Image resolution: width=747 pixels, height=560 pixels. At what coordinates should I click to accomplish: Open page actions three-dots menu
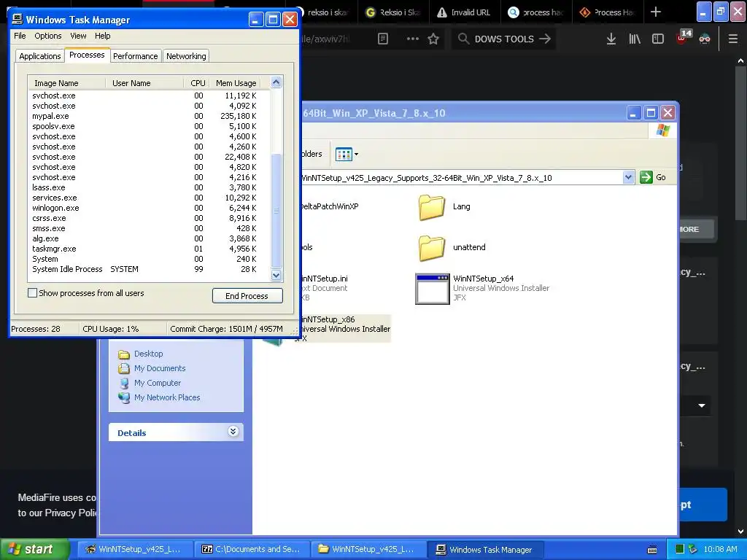[413, 39]
